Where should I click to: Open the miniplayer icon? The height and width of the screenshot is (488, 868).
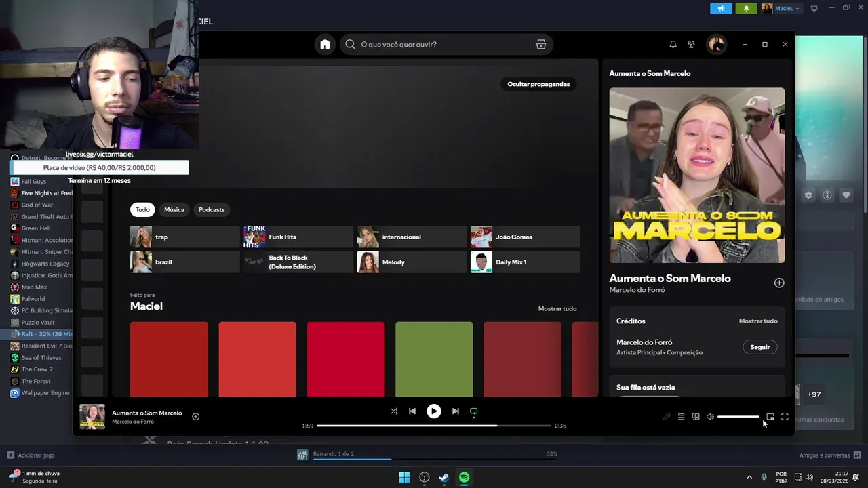pyautogui.click(x=770, y=417)
